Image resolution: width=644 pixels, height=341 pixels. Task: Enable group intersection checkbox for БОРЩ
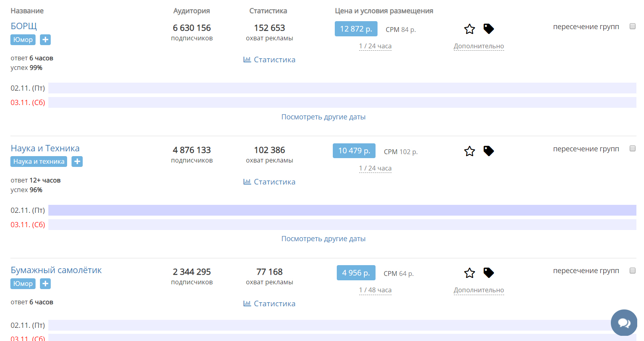tap(632, 26)
